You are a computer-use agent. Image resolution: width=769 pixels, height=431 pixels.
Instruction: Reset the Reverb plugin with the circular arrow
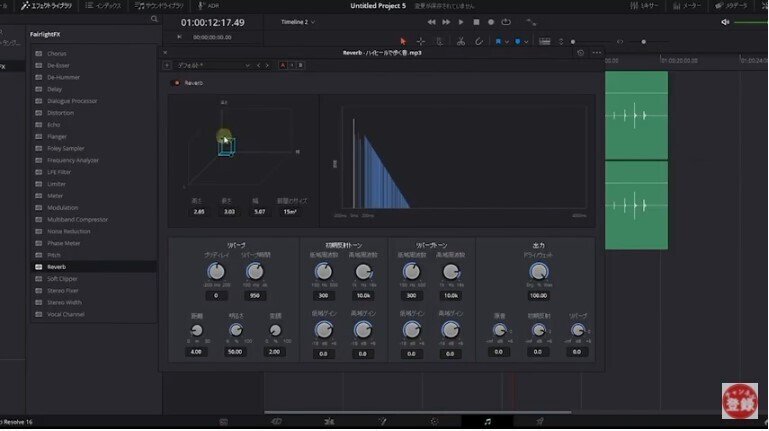[580, 52]
